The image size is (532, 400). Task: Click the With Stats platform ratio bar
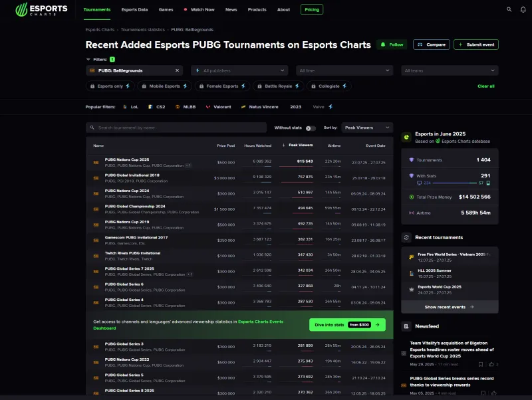454,183
